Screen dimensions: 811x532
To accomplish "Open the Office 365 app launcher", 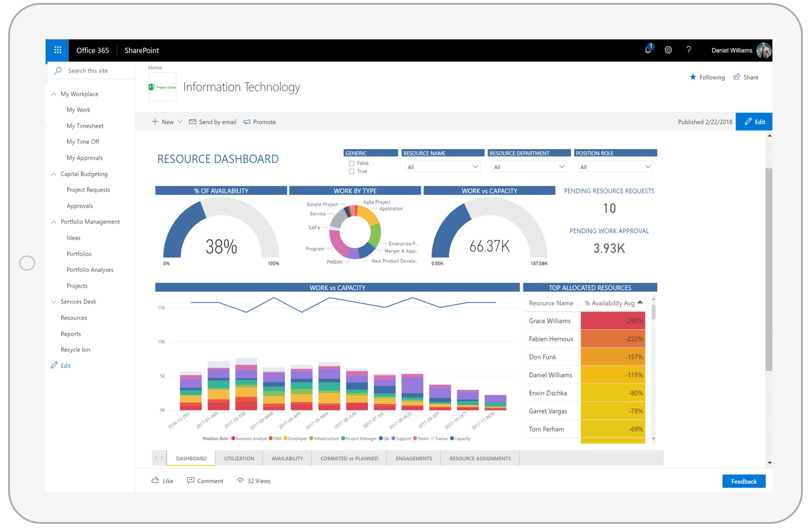I will click(57, 50).
